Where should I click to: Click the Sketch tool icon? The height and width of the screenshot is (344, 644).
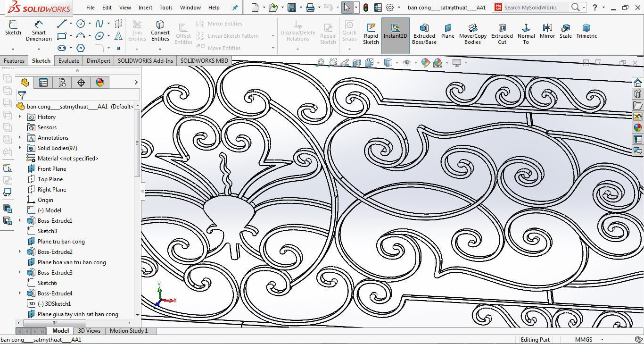[x=13, y=28]
